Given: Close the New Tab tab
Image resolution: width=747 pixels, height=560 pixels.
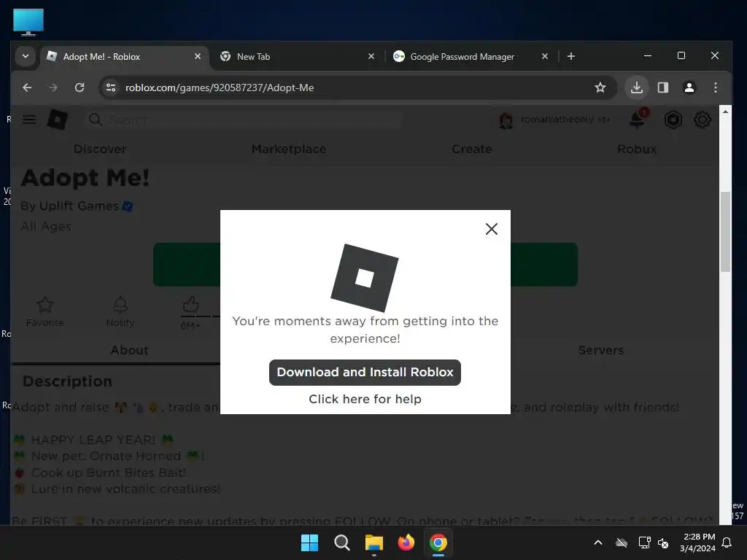Looking at the screenshot, I should (371, 56).
